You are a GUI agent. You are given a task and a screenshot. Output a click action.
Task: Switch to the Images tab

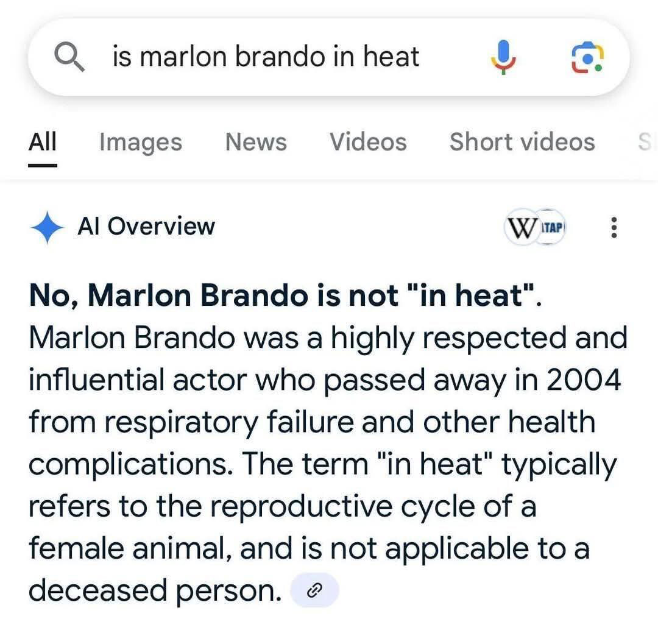coord(141,143)
